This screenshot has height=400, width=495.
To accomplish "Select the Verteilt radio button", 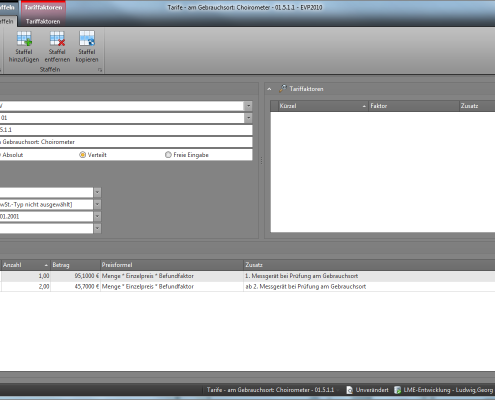I will tap(82, 155).
